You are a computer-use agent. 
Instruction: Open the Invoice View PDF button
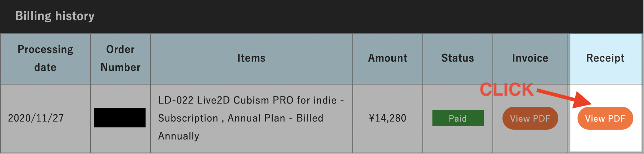[x=530, y=118]
